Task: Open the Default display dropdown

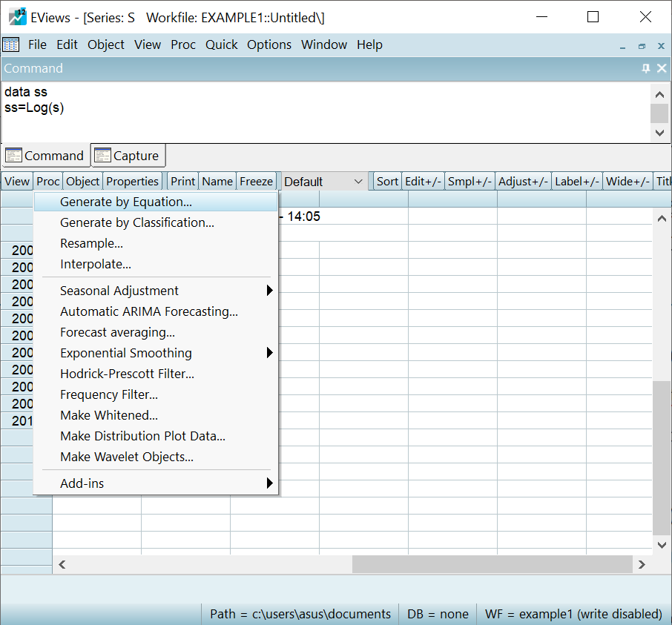Action: [359, 182]
